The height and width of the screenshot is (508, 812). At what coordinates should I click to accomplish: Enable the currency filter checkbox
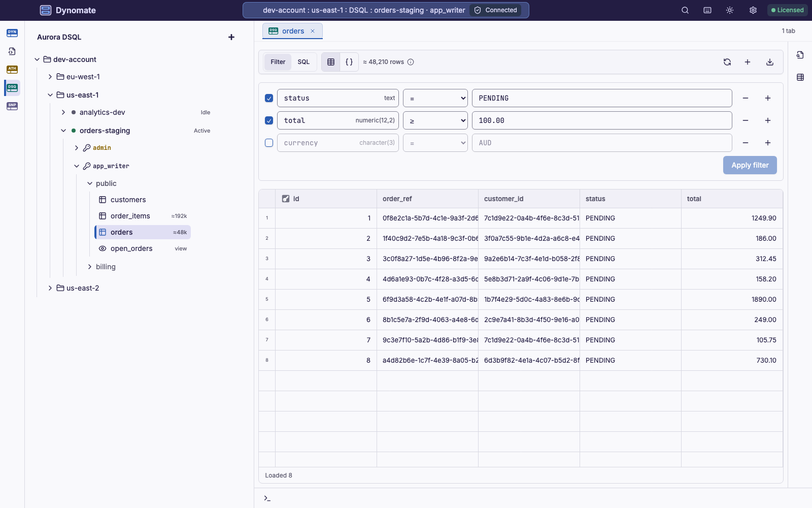tap(269, 143)
